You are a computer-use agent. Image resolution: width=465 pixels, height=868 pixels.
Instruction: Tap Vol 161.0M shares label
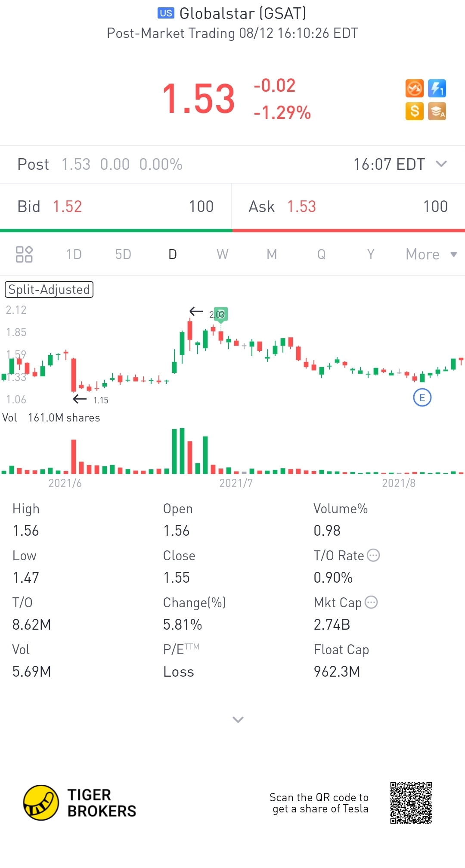click(x=51, y=418)
